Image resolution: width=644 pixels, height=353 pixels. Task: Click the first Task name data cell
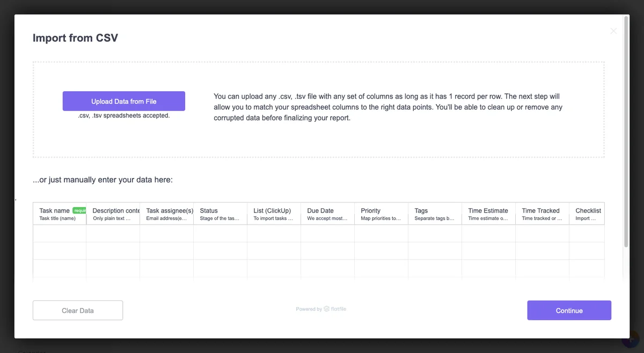coord(59,233)
